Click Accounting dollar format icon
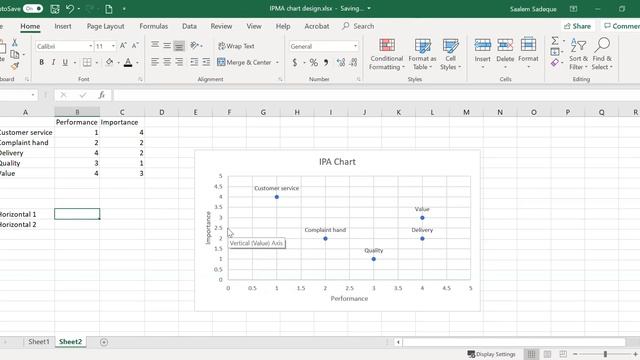The width and height of the screenshot is (640, 360). 295,62
